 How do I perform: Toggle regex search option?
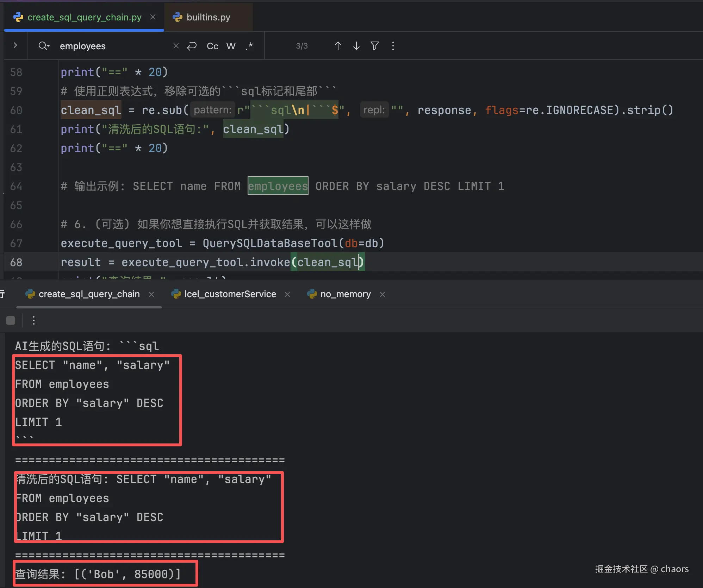click(249, 46)
